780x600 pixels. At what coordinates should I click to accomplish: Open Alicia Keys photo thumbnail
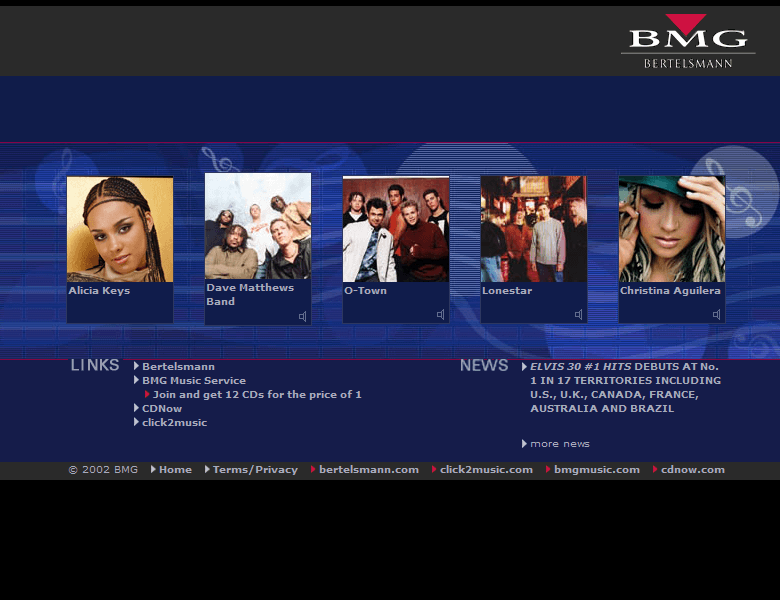[120, 229]
